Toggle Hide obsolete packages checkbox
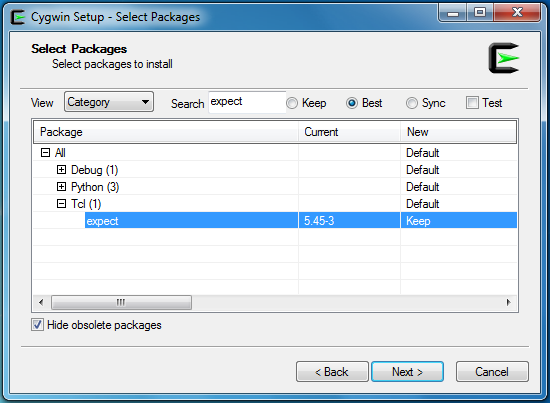 37,325
